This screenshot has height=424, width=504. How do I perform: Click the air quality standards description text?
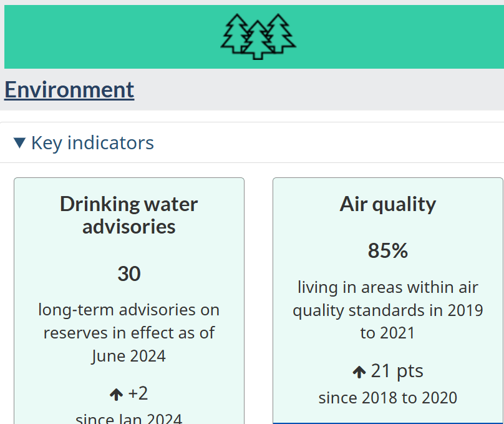tap(388, 310)
